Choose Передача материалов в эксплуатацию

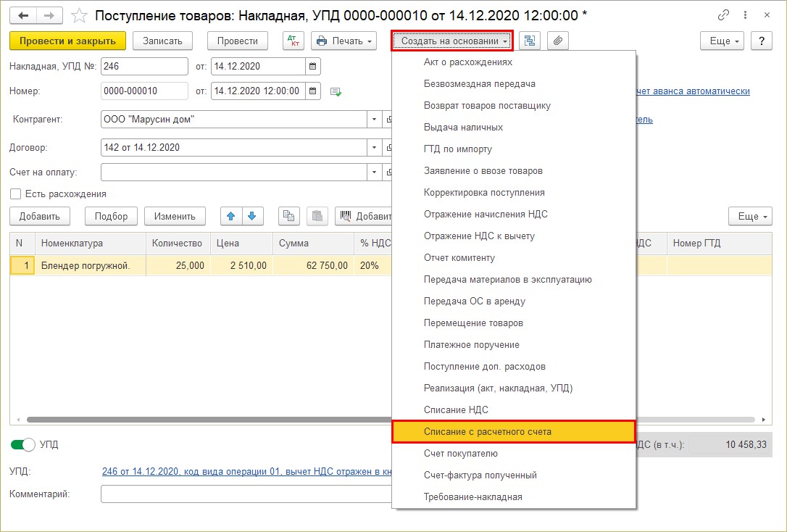tap(514, 280)
